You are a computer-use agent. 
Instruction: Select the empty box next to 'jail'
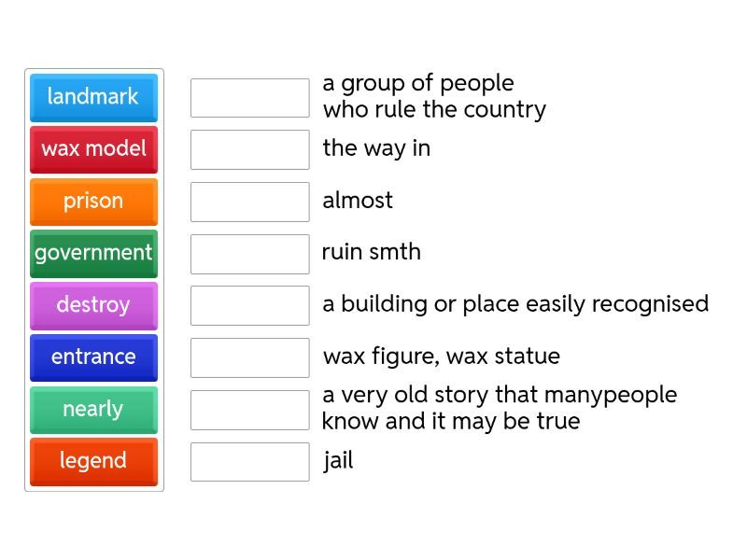point(249,462)
